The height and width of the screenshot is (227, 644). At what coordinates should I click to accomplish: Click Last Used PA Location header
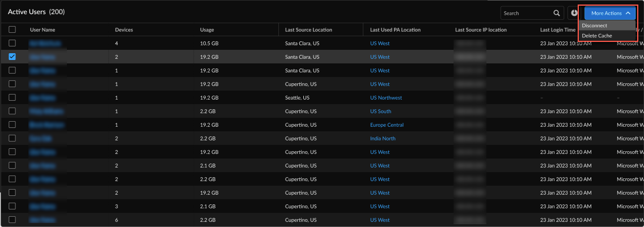395,29
